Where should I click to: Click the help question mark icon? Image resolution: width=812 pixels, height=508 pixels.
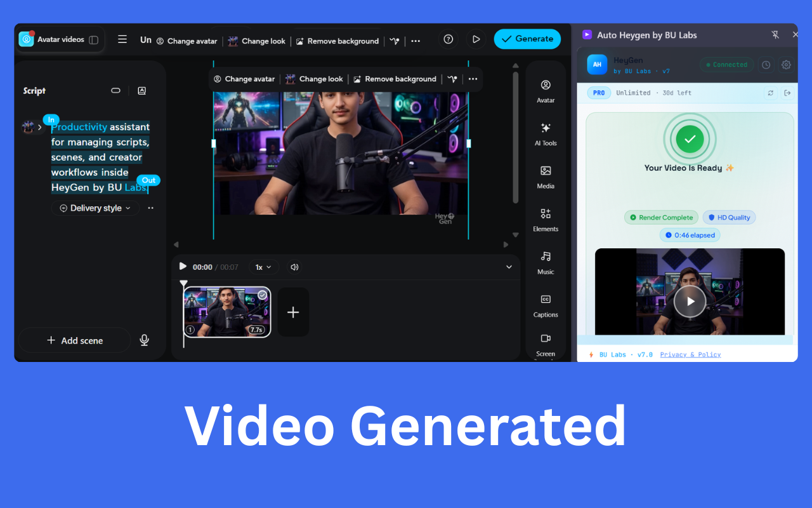pos(449,39)
